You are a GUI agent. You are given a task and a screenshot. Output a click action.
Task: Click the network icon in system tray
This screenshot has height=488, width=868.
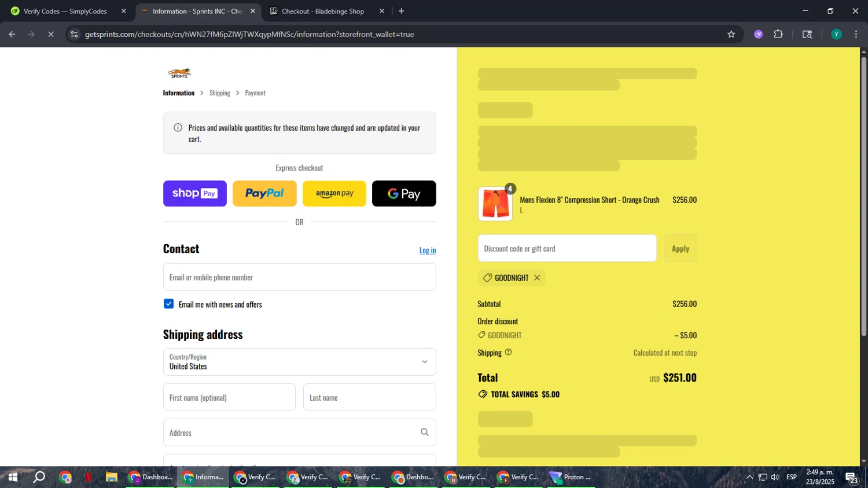pyautogui.click(x=763, y=477)
